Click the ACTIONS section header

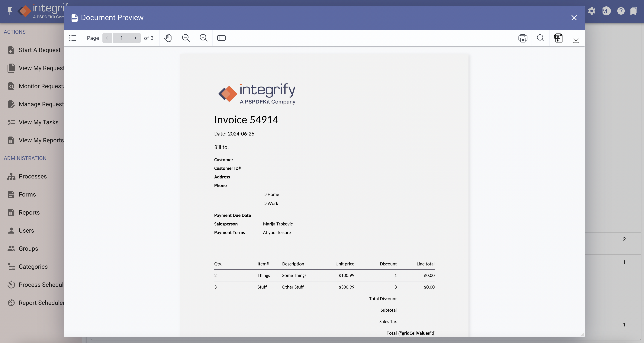tap(15, 32)
